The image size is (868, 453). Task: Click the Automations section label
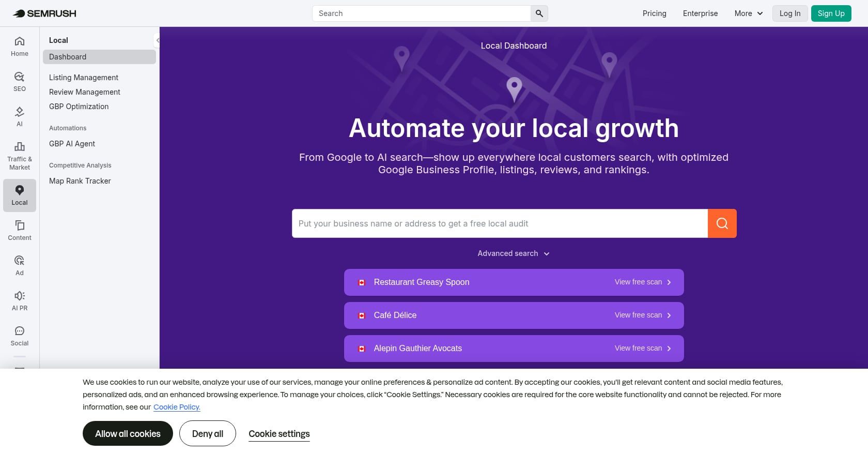coord(68,128)
